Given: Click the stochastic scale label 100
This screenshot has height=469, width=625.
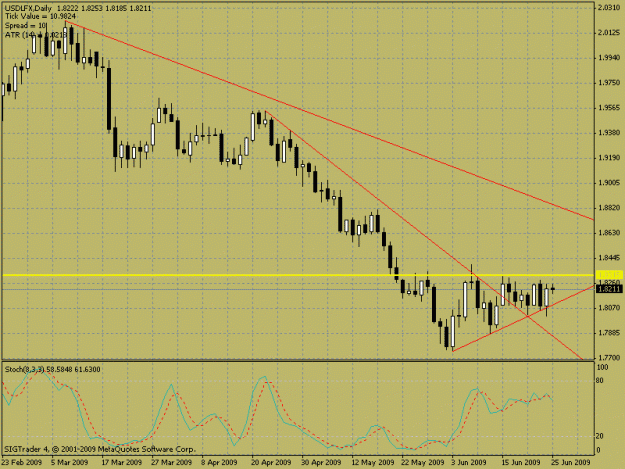Looking at the screenshot, I should pyautogui.click(x=603, y=367).
